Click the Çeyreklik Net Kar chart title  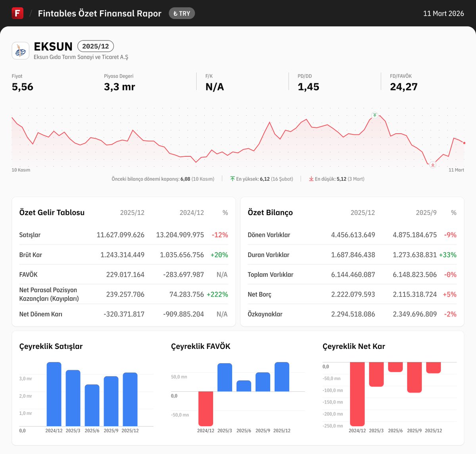(x=354, y=346)
